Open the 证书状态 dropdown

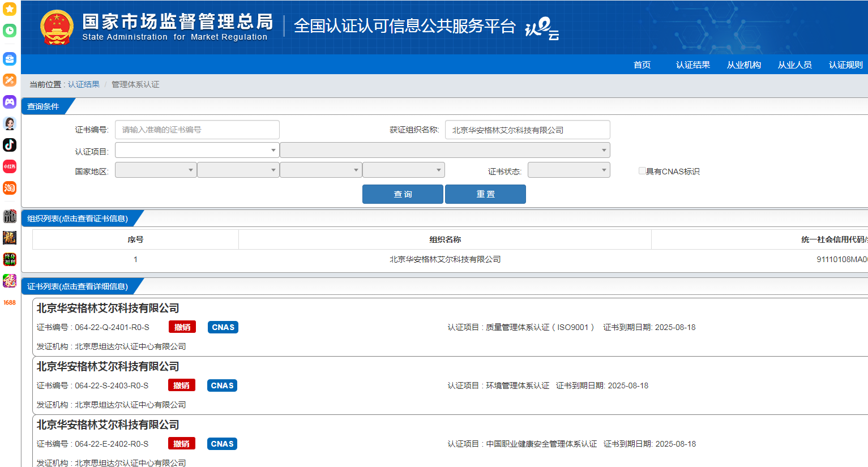click(x=568, y=170)
